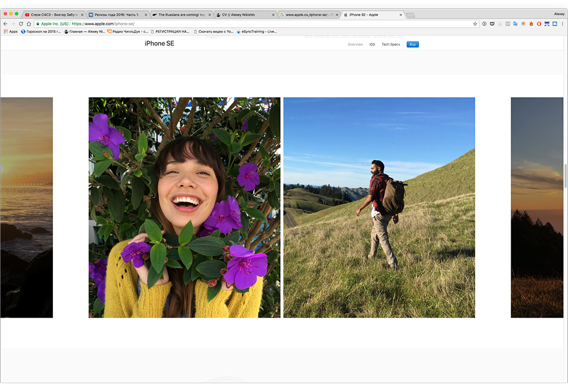The width and height of the screenshot is (568, 392).
Task: Switch to the 'CV // Alexey Nikishin' tab
Action: pos(245,15)
